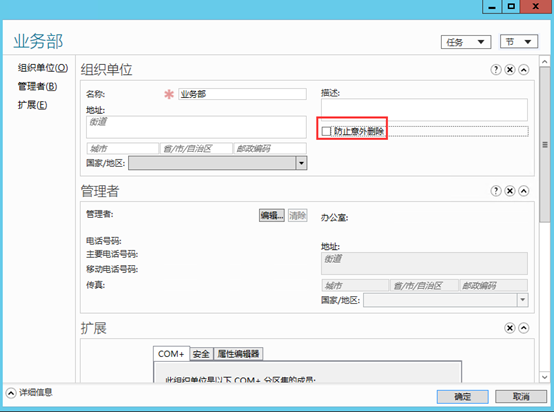554x412 pixels.
Task: Switch to the 属性编辑器 tab
Action: [238, 354]
